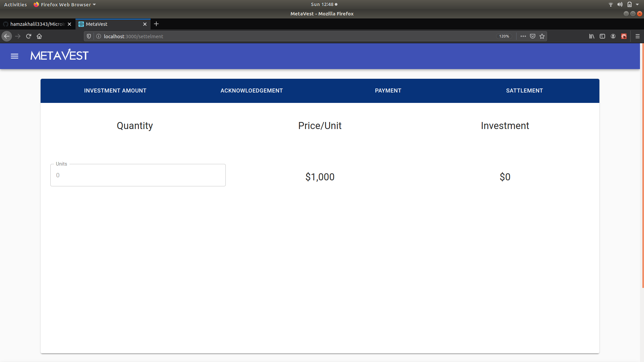Open a new browser tab
Image resolution: width=644 pixels, height=362 pixels.
click(x=156, y=24)
